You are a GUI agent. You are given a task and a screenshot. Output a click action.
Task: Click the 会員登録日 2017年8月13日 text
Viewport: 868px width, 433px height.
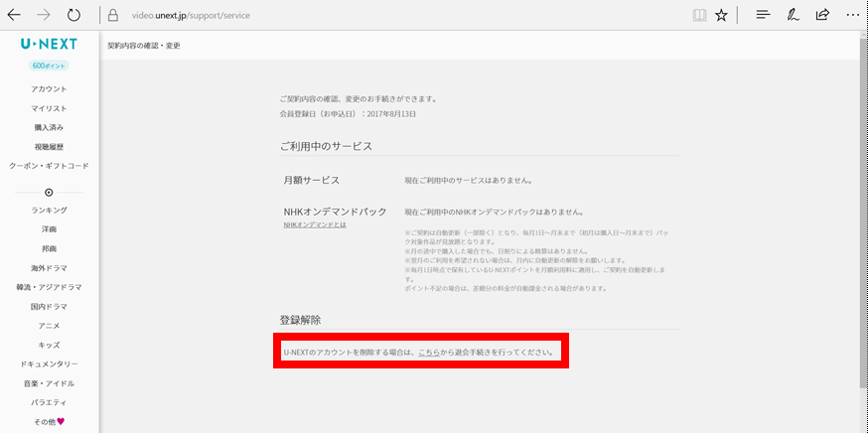click(x=348, y=114)
